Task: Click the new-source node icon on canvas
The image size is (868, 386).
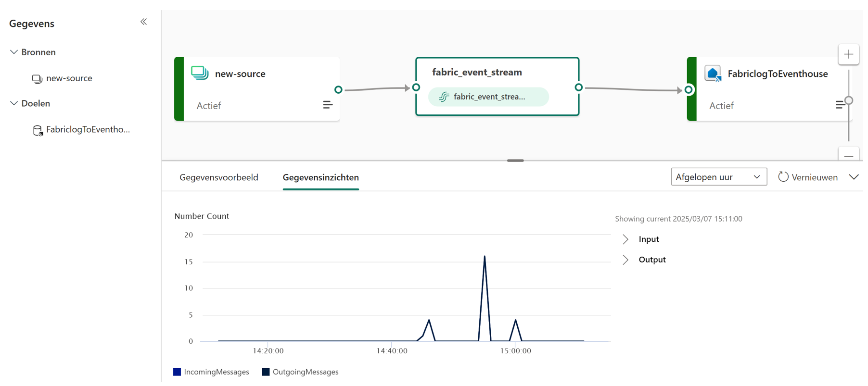Action: coord(200,73)
